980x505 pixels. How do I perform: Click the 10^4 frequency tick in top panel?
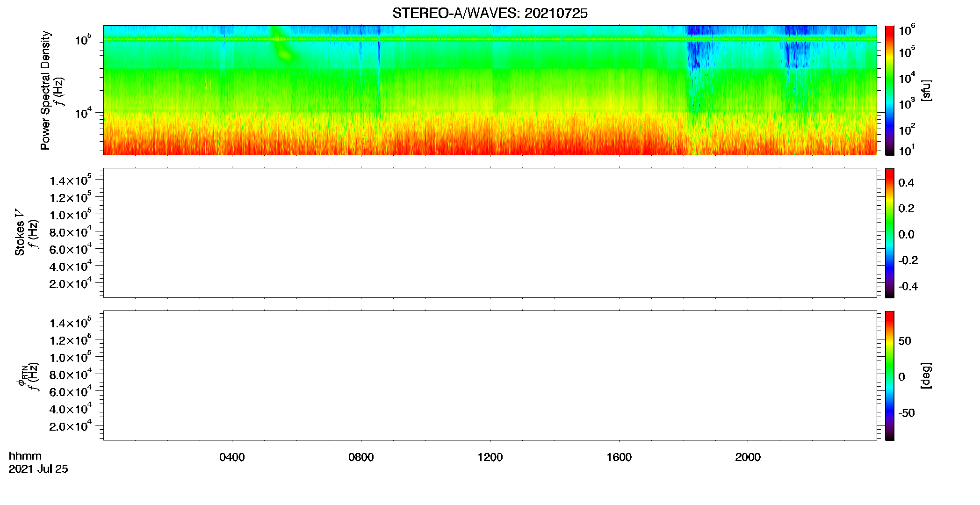(83, 112)
